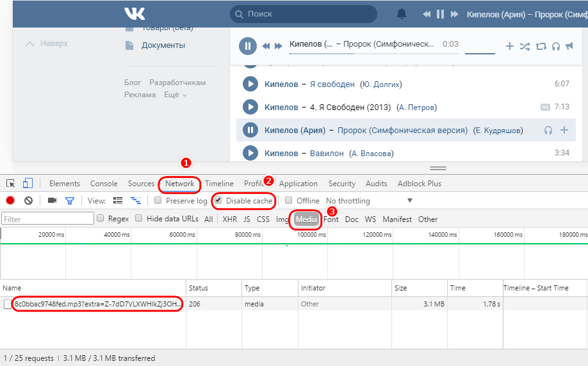This screenshot has width=588, height=366.
Task: Filter requests by CSS
Action: click(x=263, y=219)
